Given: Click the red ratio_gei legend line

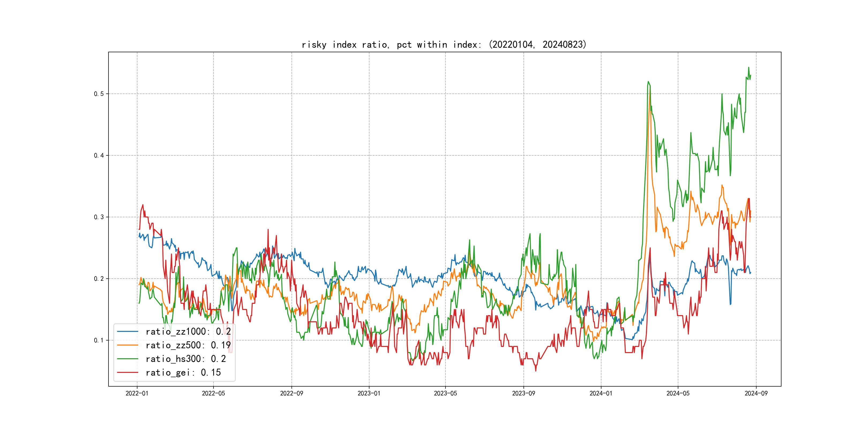Looking at the screenshot, I should tap(127, 372).
